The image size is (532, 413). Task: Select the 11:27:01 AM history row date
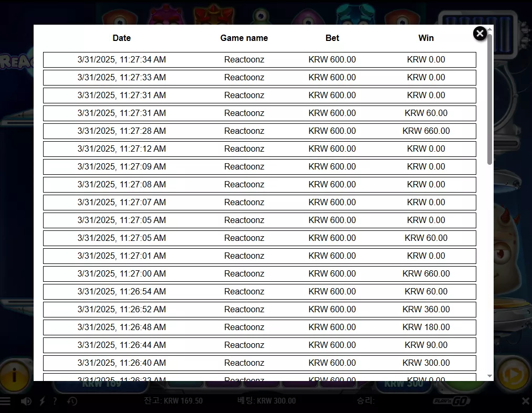click(121, 256)
